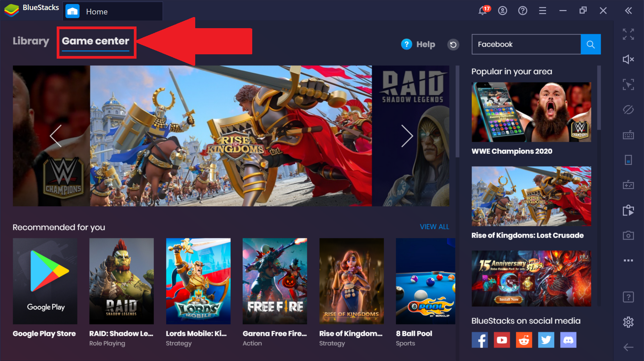Open Google Play Store tile
644x361 pixels.
[x=45, y=281]
